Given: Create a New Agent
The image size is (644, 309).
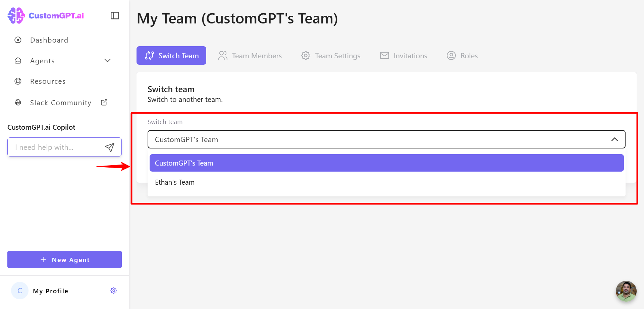Looking at the screenshot, I should click(64, 259).
